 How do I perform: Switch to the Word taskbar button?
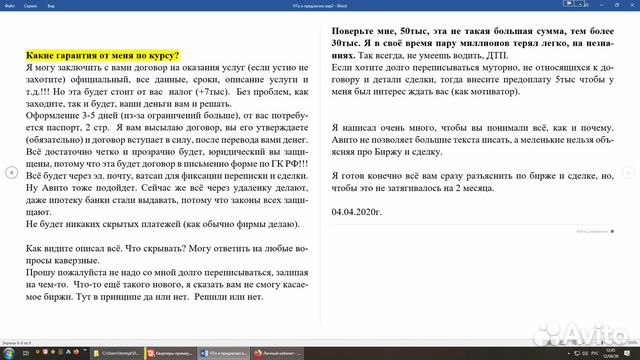224,353
